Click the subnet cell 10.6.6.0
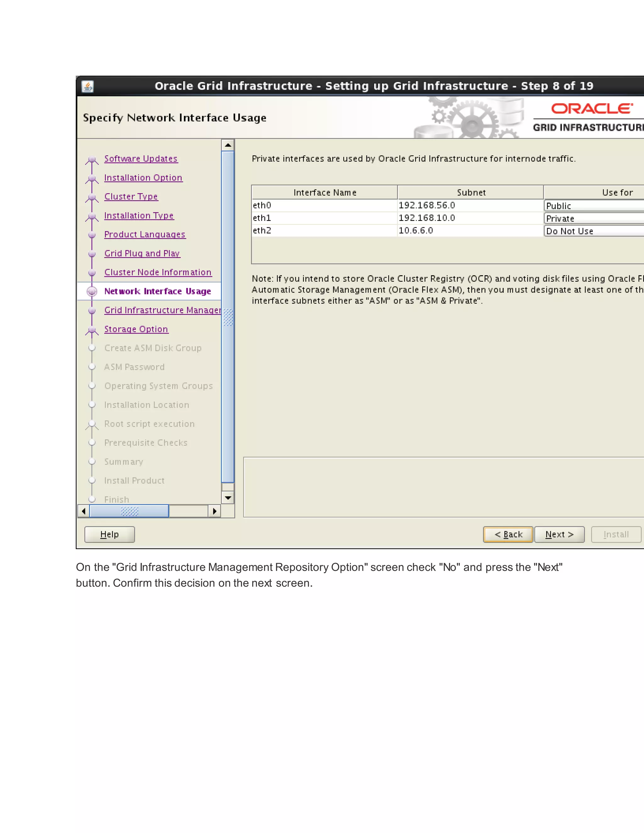The height and width of the screenshot is (833, 644). pos(470,231)
